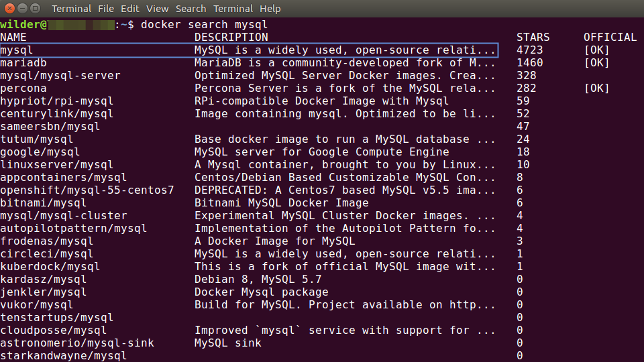Open the Help menu
This screenshot has width=644, height=362.
click(x=270, y=9)
